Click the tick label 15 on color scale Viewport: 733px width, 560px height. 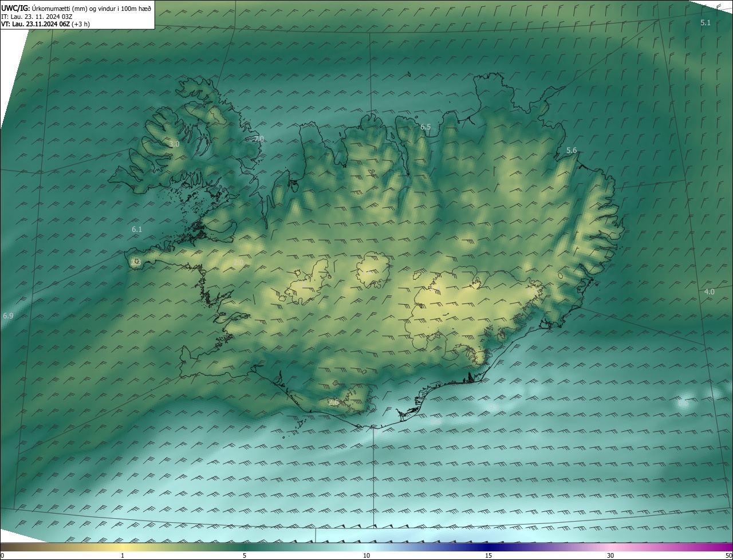tap(488, 555)
